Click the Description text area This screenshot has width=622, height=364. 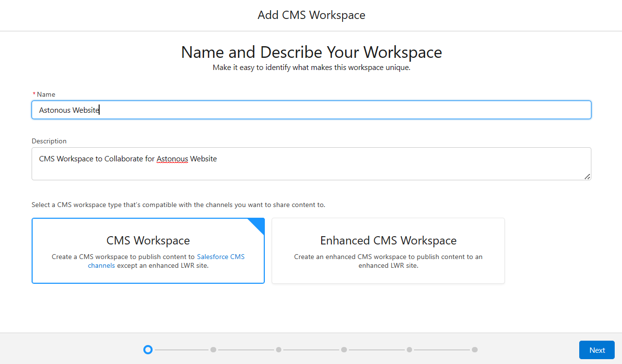click(311, 164)
